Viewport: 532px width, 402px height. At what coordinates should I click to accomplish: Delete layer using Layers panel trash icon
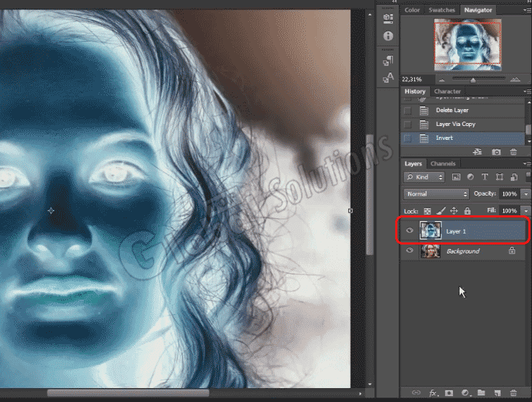513,392
